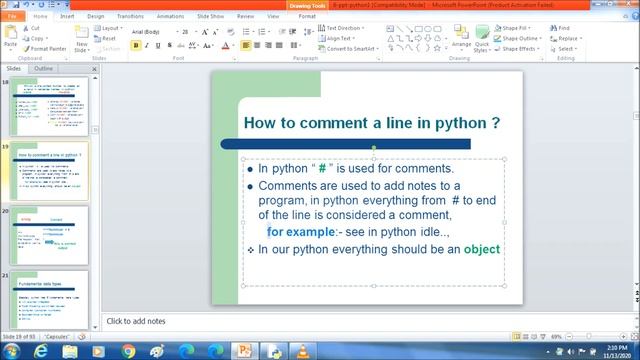Open the File tab
The image size is (640, 360).
click(x=13, y=16)
